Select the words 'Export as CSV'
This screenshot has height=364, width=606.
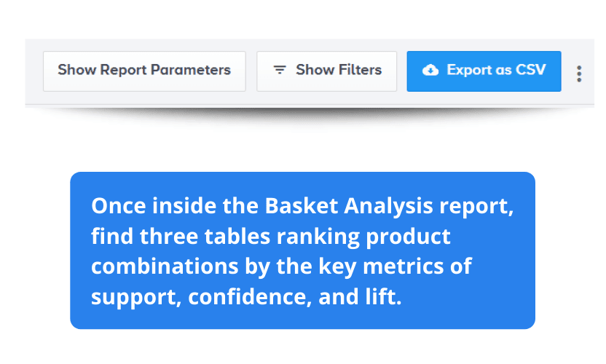click(x=496, y=70)
